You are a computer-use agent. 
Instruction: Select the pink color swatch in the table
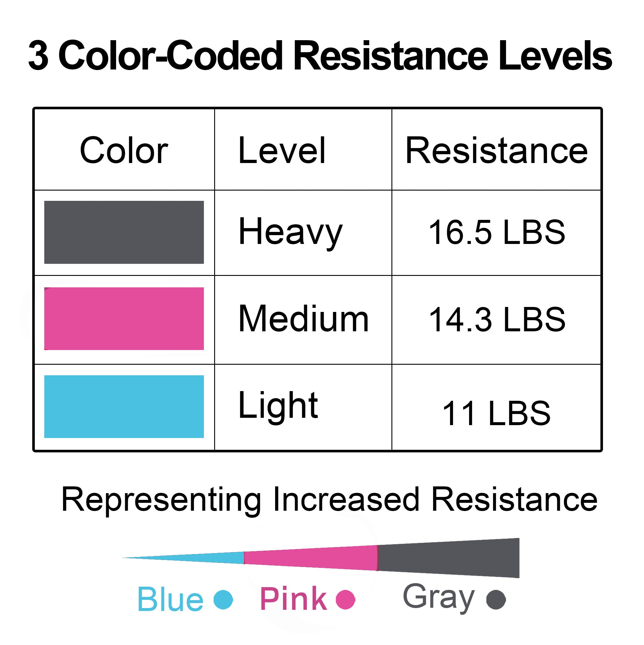pyautogui.click(x=124, y=318)
